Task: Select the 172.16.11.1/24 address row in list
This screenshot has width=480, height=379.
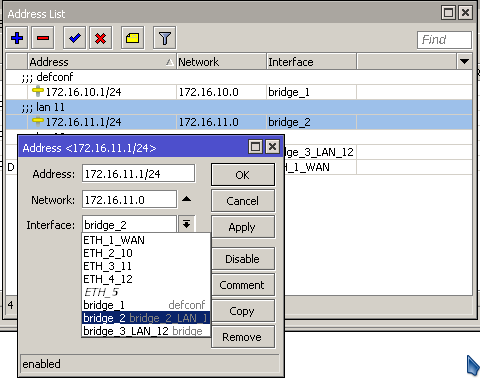Action: 239,122
